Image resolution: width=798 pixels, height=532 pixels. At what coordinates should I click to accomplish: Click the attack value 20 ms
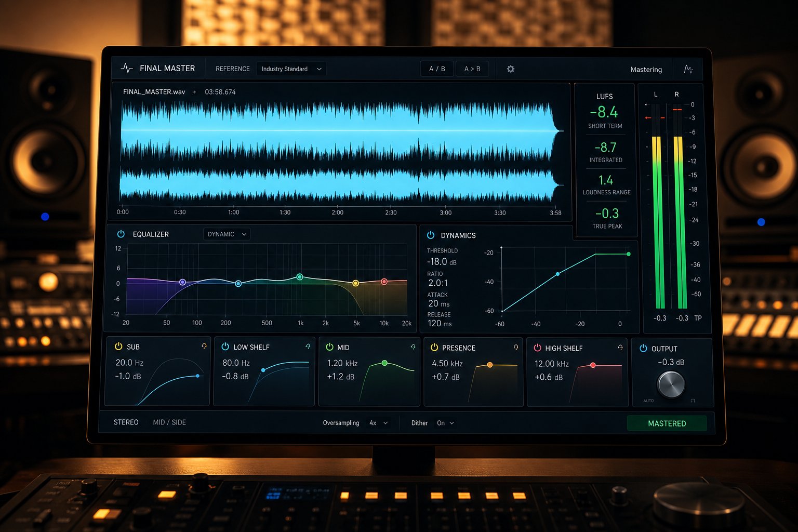(x=438, y=303)
